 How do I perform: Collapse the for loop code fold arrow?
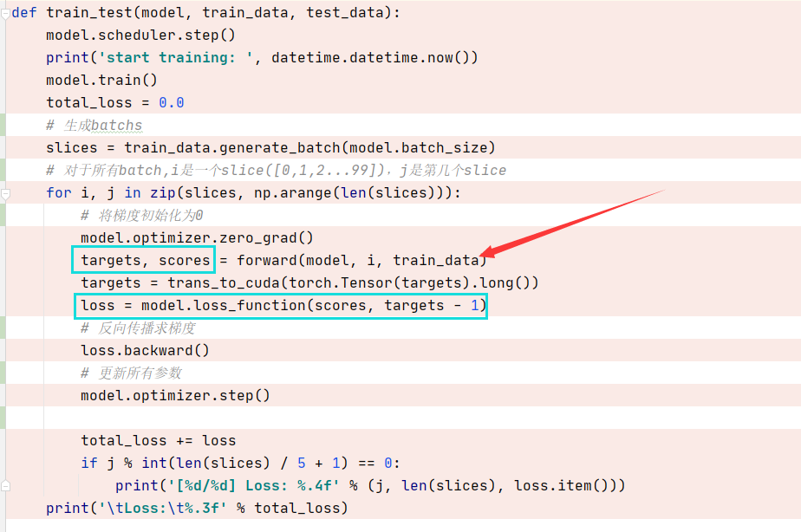click(x=6, y=192)
